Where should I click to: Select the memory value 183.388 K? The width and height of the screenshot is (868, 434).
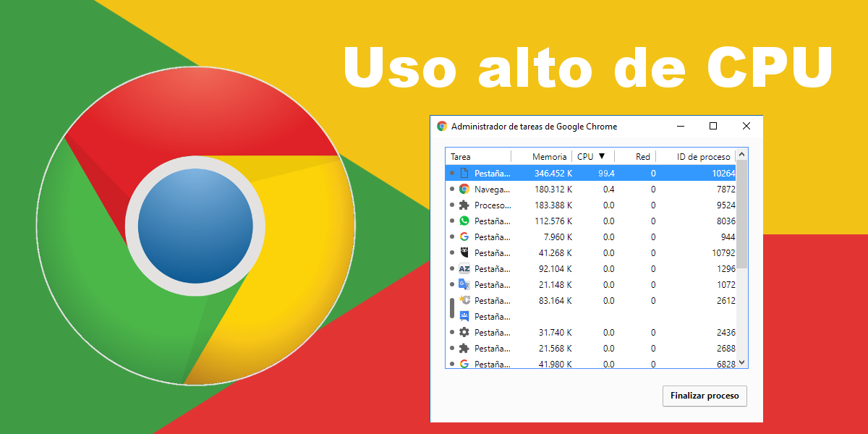point(553,205)
